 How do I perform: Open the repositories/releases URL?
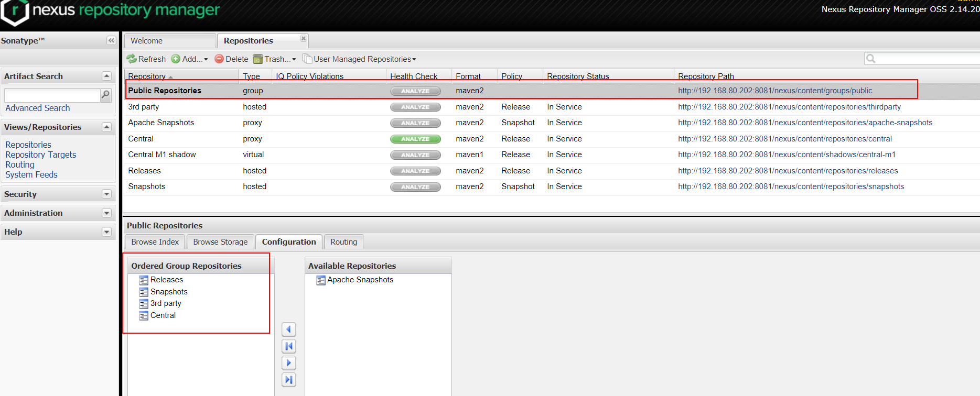point(788,171)
